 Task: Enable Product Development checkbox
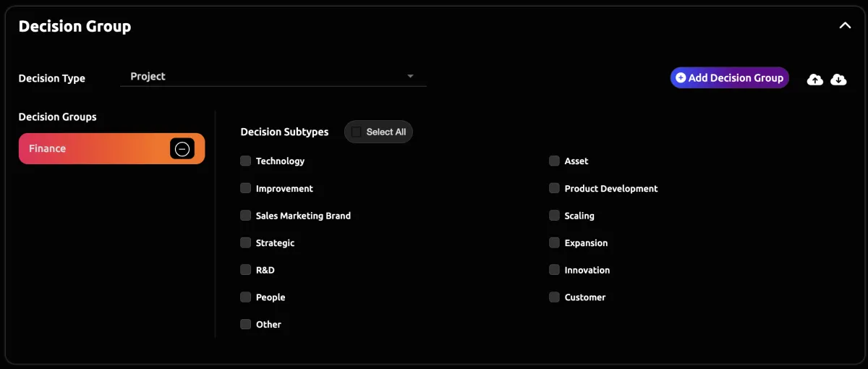[x=554, y=188]
